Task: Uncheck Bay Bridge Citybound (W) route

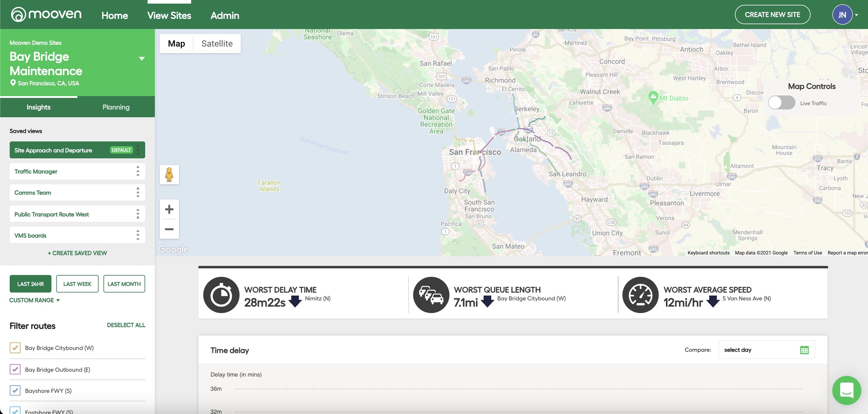Action: tap(15, 348)
